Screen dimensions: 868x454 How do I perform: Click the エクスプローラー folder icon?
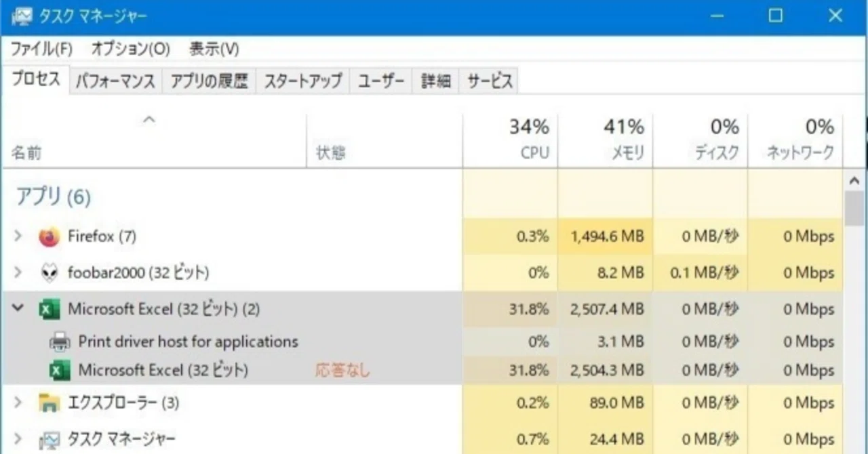[49, 404]
